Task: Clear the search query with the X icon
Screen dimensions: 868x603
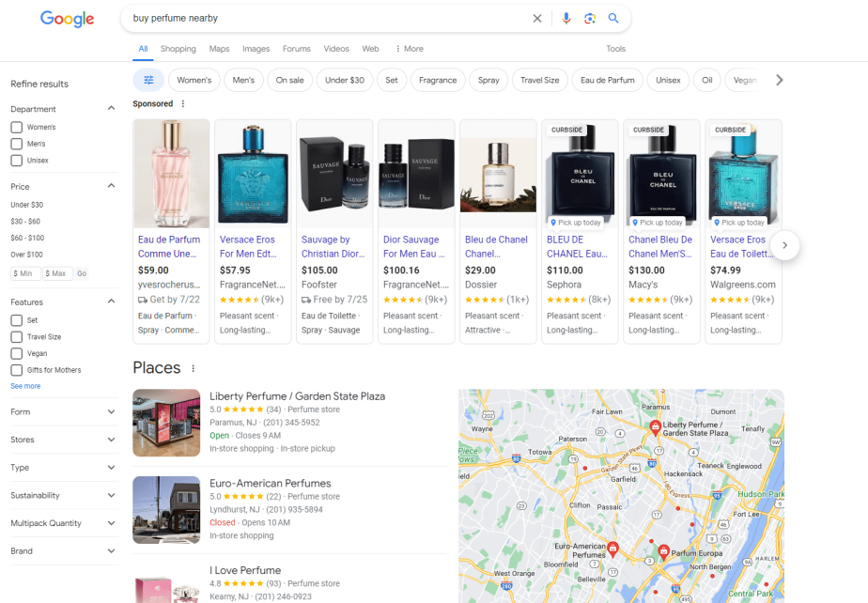Action: pos(536,18)
